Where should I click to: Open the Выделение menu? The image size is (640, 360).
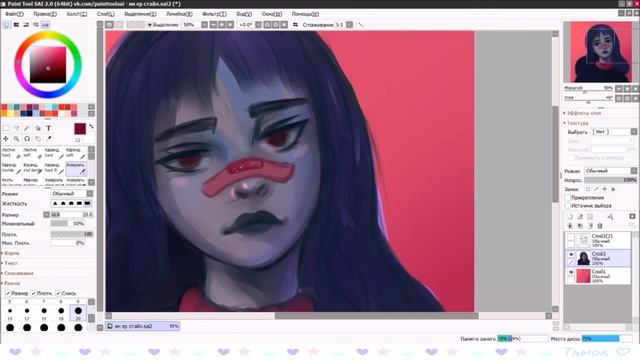[x=140, y=14]
